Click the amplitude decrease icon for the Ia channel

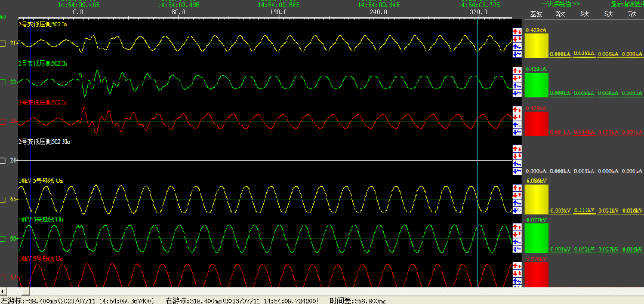(x=517, y=39)
